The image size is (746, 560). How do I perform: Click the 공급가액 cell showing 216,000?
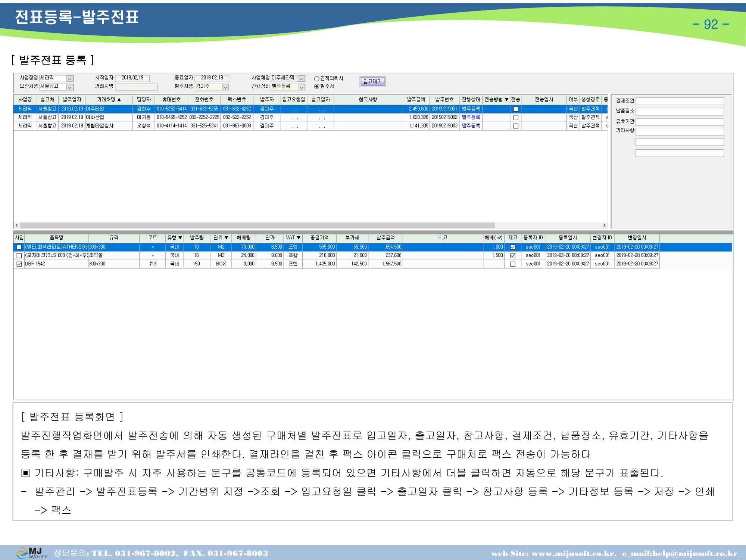click(319, 255)
